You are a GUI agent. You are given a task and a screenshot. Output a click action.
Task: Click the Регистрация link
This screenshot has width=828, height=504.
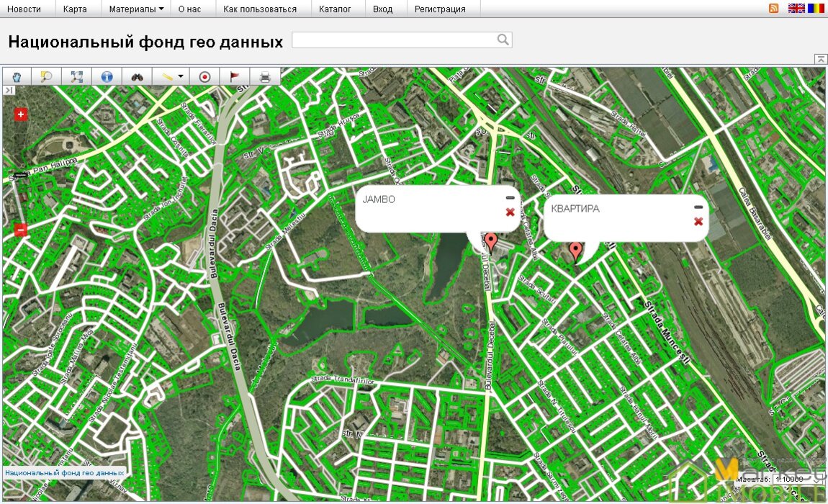(x=440, y=9)
